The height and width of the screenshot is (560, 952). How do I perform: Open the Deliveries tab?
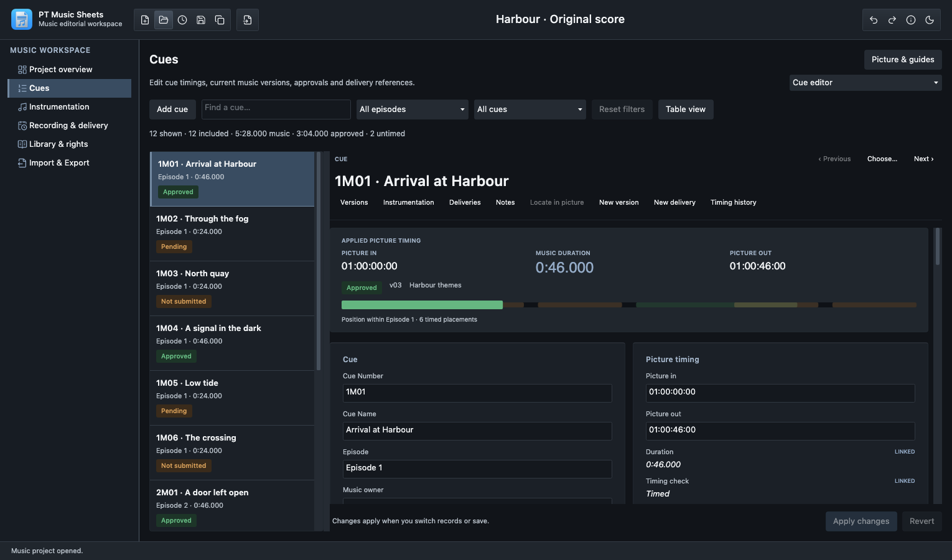pos(465,203)
